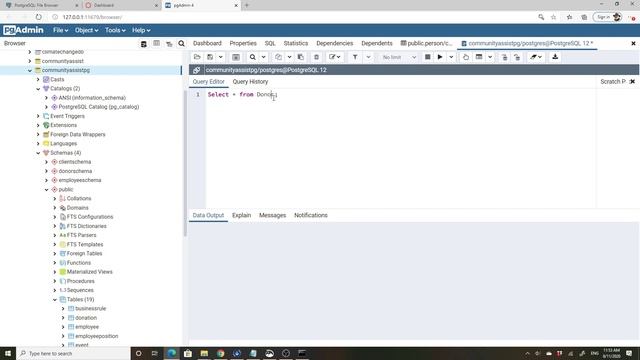Screen dimensions: 640x360
Task: Close the Scratch Pad panel
Action: [x=632, y=81]
